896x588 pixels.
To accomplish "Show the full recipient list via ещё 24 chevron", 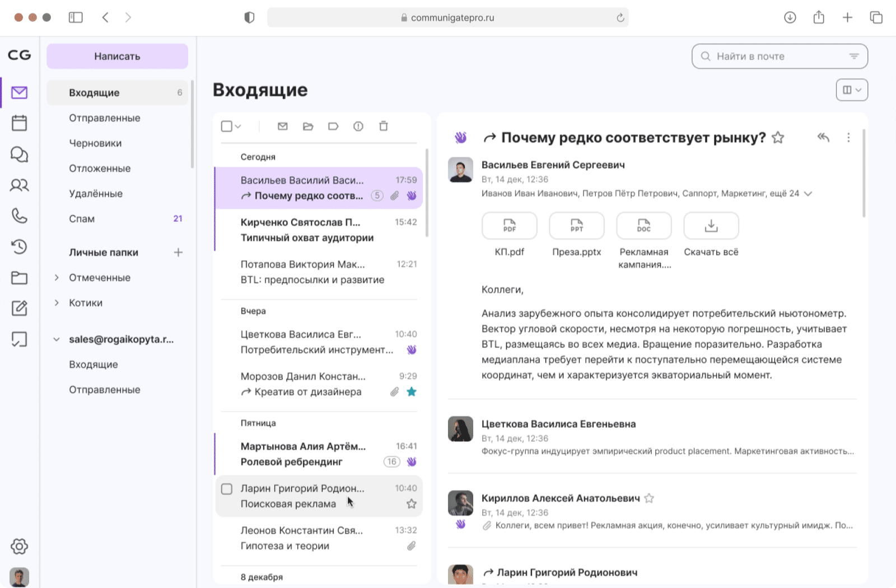I will coord(808,194).
